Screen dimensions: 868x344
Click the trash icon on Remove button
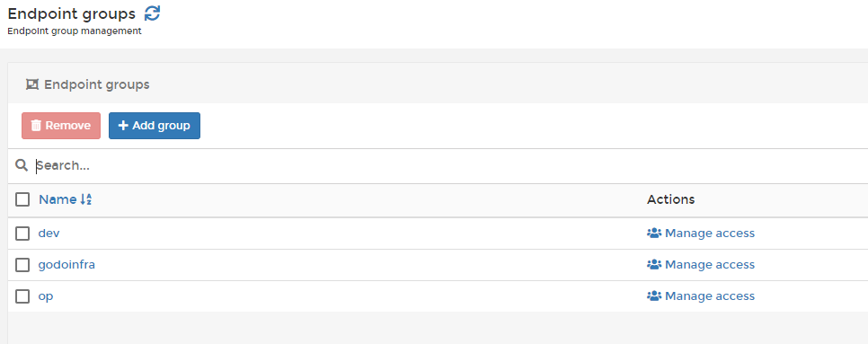36,126
